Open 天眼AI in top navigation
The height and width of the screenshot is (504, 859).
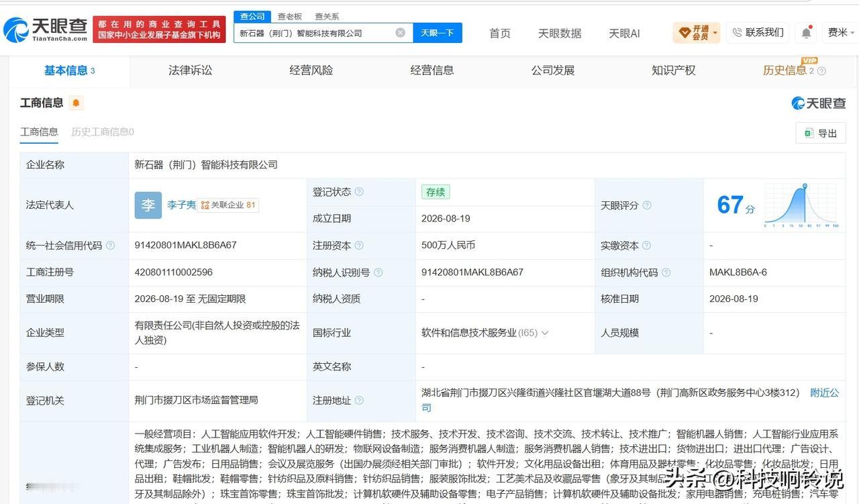click(x=624, y=33)
